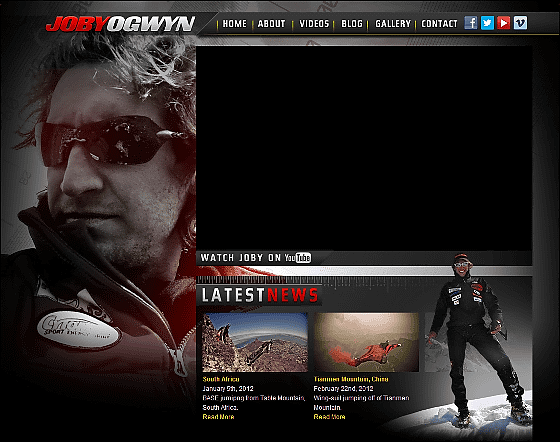560x442 pixels.
Task: Navigate to the Videos section
Action: click(314, 24)
